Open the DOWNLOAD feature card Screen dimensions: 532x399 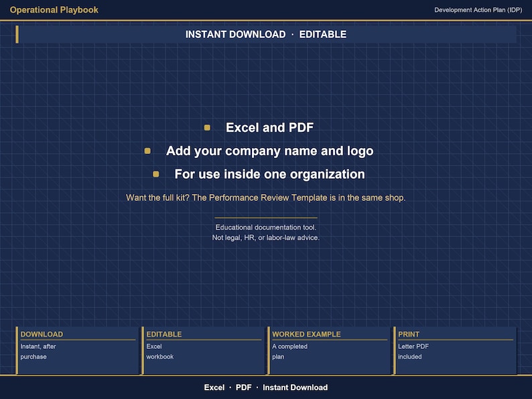[x=77, y=351]
